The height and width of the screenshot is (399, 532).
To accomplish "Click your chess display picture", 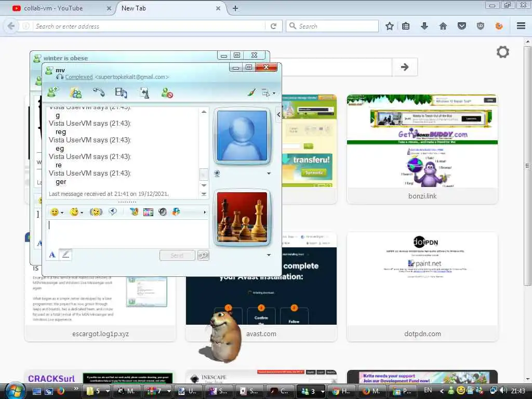I will point(242,217).
